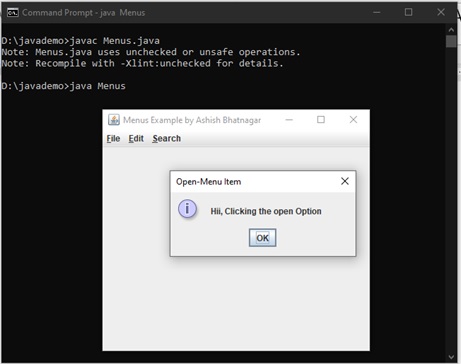Viewport: 461px width, 364px height.
Task: Click the 'Recompile with -Xlint:unchecked' note line
Action: tap(142, 63)
